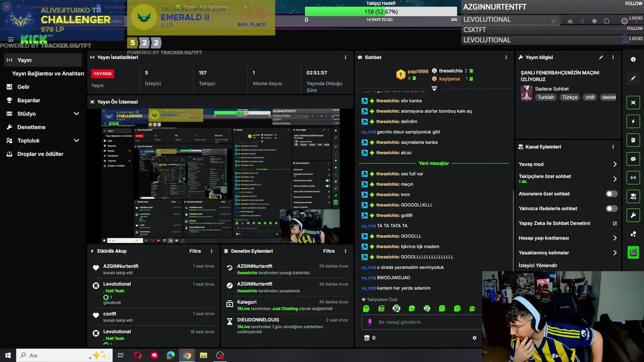The width and height of the screenshot is (644, 362).
Task: Open Opera browser from taskbar
Action: click(138, 355)
